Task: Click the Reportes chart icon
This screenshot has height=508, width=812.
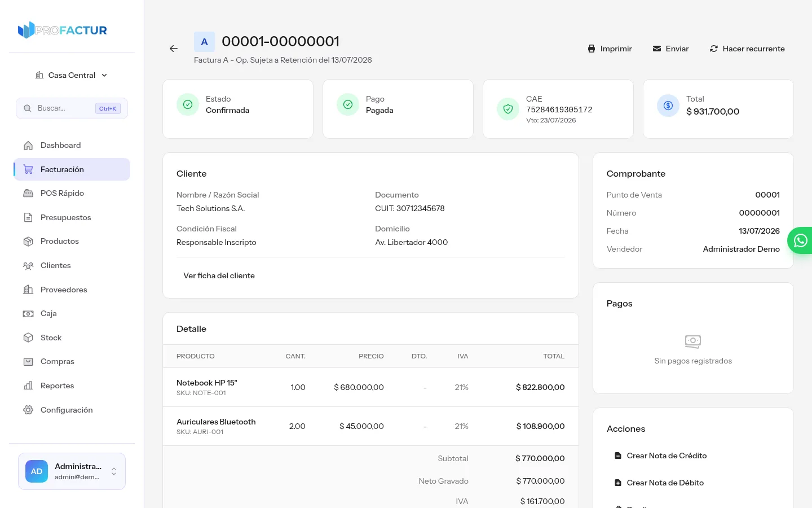Action: pyautogui.click(x=28, y=386)
